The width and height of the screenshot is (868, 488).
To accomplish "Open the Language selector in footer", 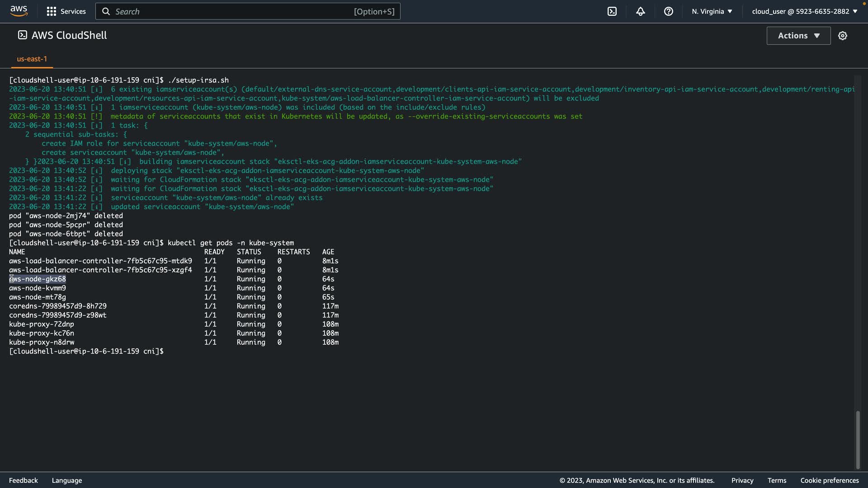I will [67, 480].
